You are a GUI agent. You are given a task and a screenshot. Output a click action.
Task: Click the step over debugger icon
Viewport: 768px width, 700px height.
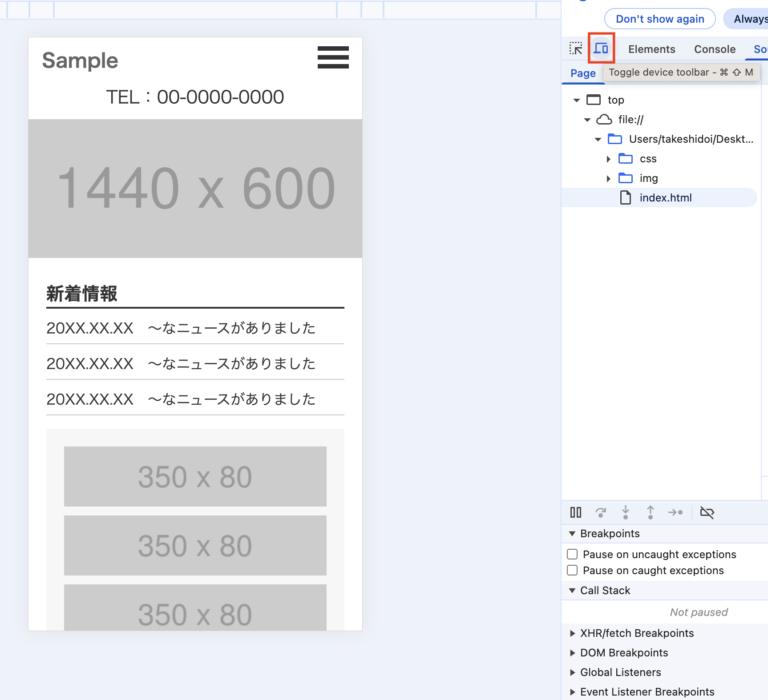[x=601, y=512]
